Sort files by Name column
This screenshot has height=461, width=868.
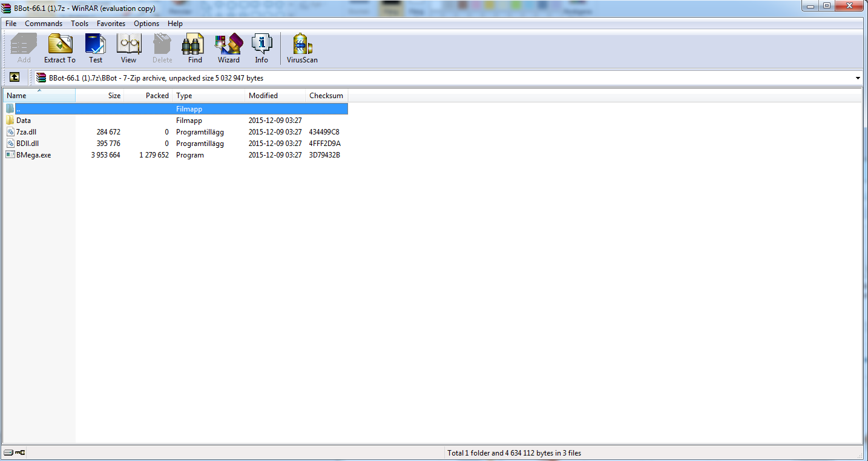tap(17, 96)
